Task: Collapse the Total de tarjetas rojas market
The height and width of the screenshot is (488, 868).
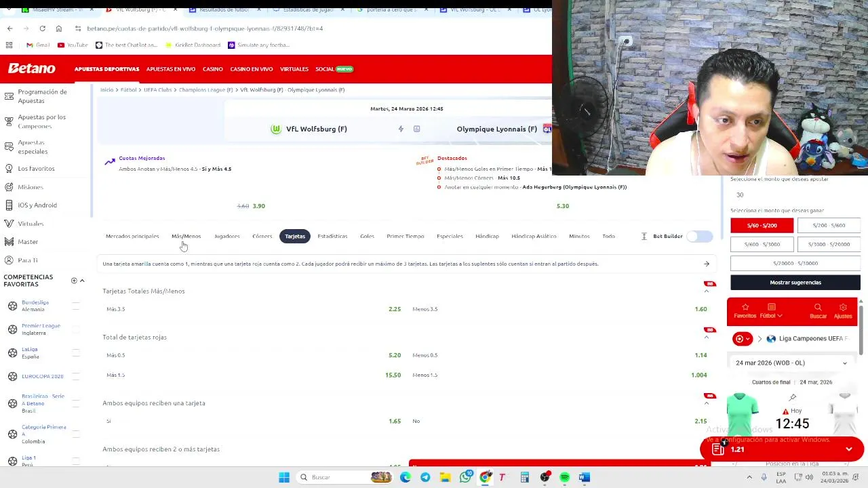Action: click(x=707, y=338)
